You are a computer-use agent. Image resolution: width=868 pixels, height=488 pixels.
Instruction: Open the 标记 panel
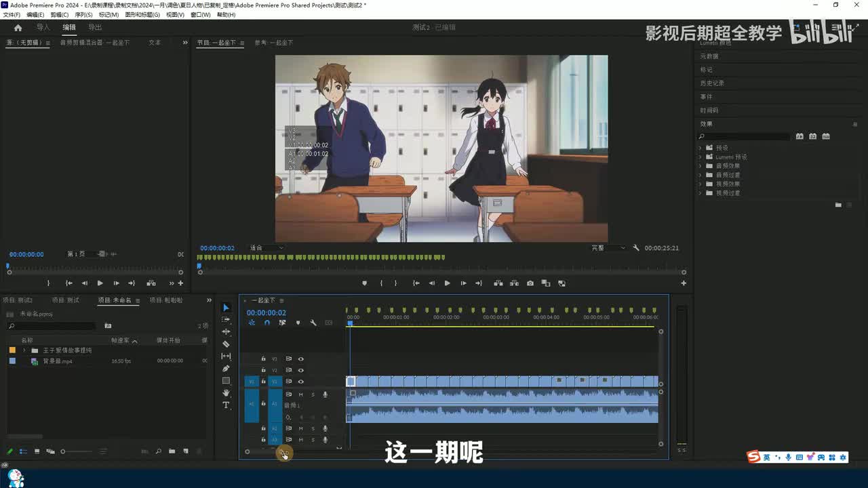706,70
